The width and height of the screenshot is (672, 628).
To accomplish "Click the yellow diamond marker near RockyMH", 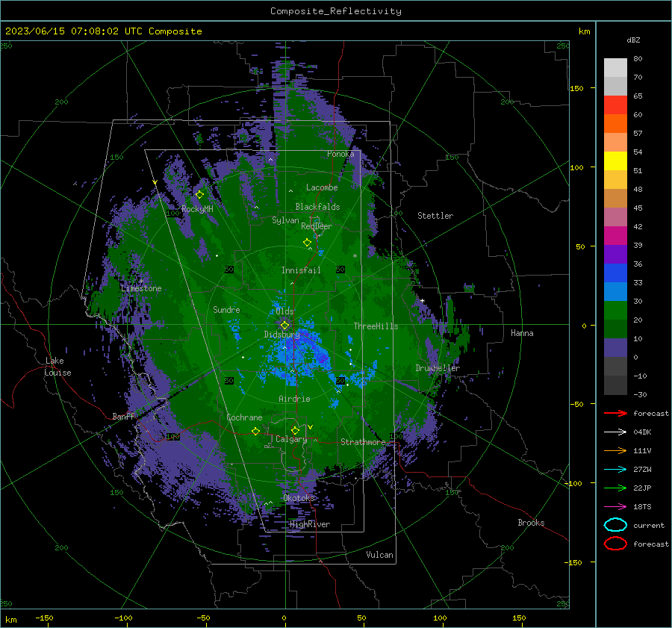I will pos(199,195).
